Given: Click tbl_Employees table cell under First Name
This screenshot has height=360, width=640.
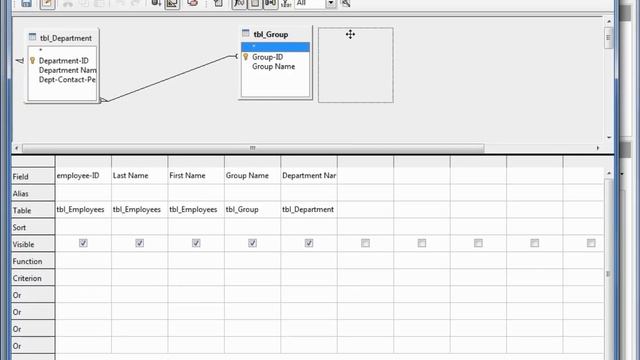Looking at the screenshot, I should (196, 209).
